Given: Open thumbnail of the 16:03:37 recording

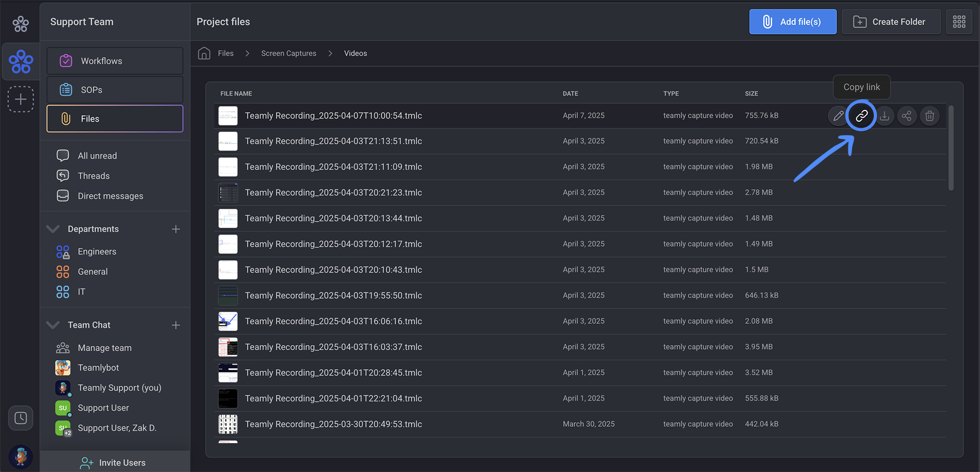Looking at the screenshot, I should coord(228,347).
